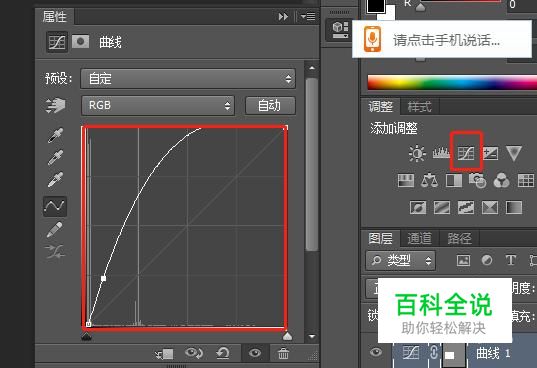Select the black point eyedropper
537x368 pixels.
click(55, 136)
